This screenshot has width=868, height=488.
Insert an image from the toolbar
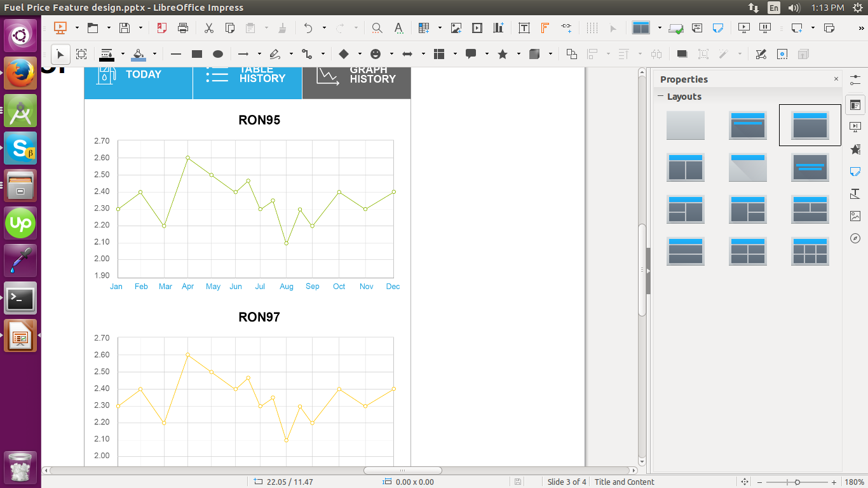[x=456, y=28]
